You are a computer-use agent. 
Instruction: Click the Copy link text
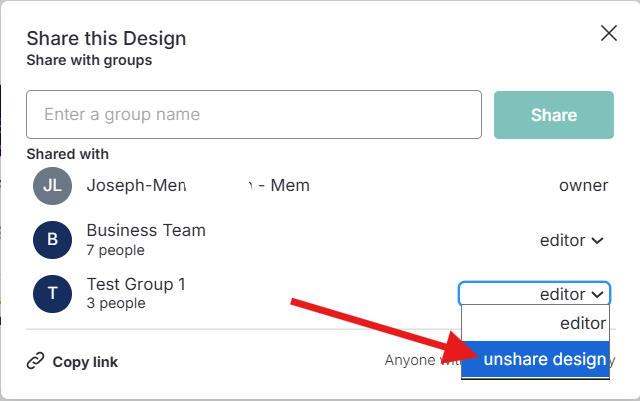(x=85, y=362)
